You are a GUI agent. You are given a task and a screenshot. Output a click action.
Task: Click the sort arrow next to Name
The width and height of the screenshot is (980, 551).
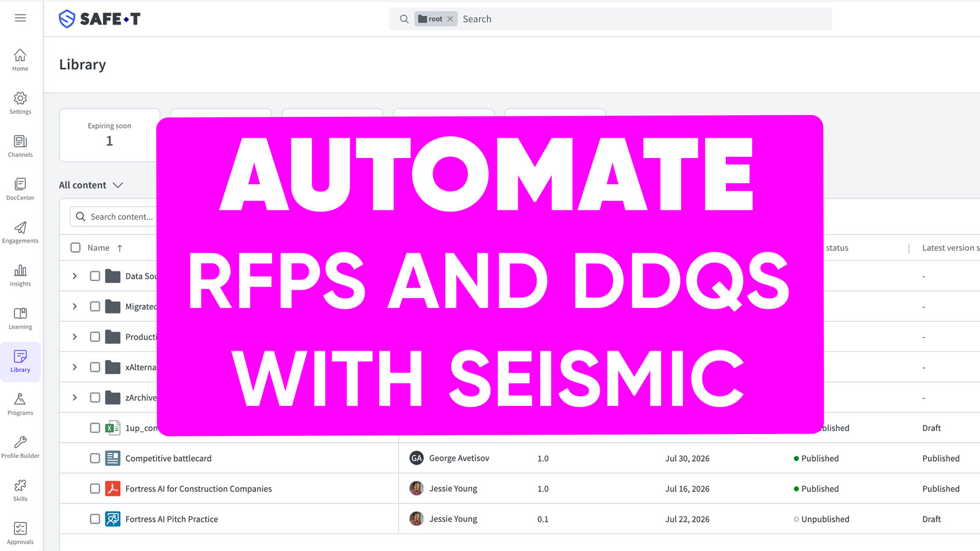point(120,248)
